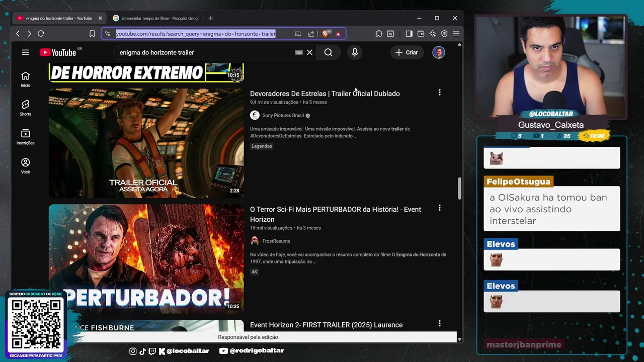This screenshot has height=362, width=644.
Task: Open more options for Devoradores De Estrelas video
Action: click(x=439, y=93)
